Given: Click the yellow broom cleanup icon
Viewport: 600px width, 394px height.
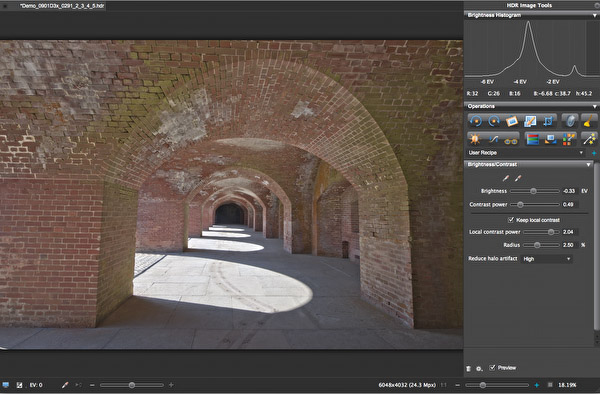Looking at the screenshot, I should 589,121.
